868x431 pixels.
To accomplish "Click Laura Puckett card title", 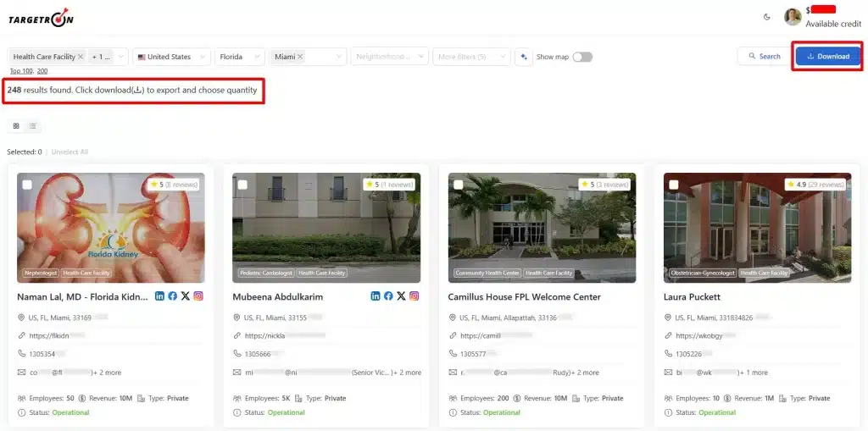I will pos(692,297).
